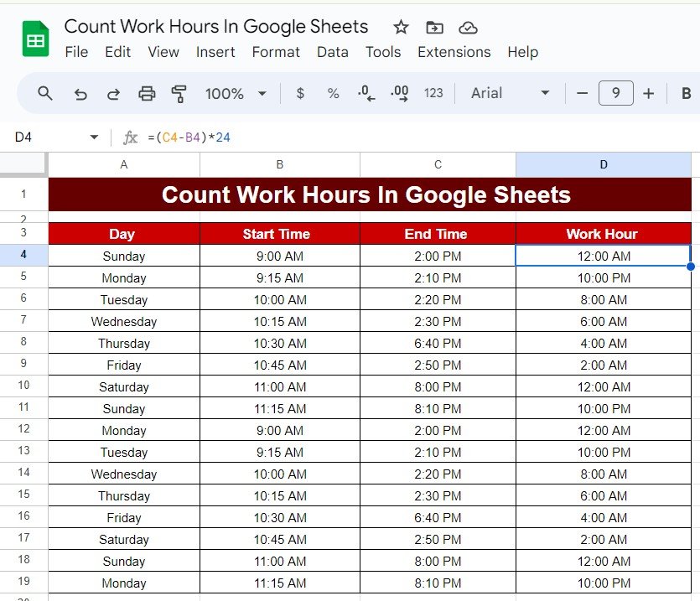Toggle bold formatting

(x=686, y=93)
